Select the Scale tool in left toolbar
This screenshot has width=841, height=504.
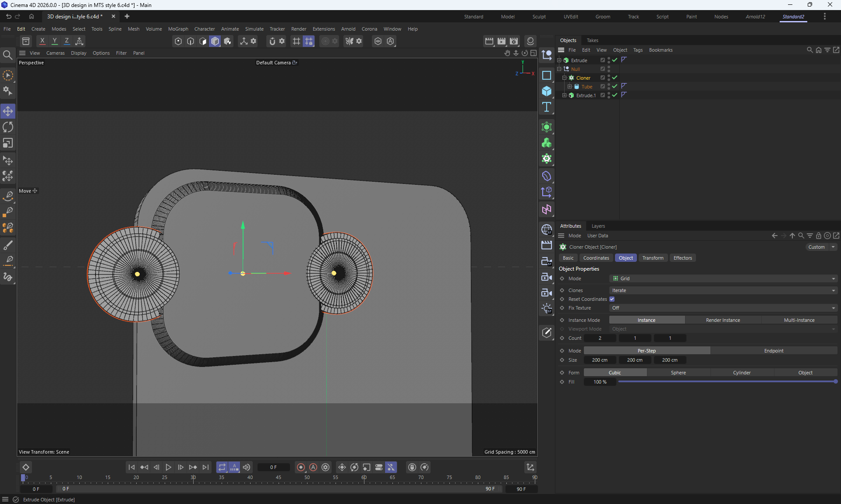point(8,143)
